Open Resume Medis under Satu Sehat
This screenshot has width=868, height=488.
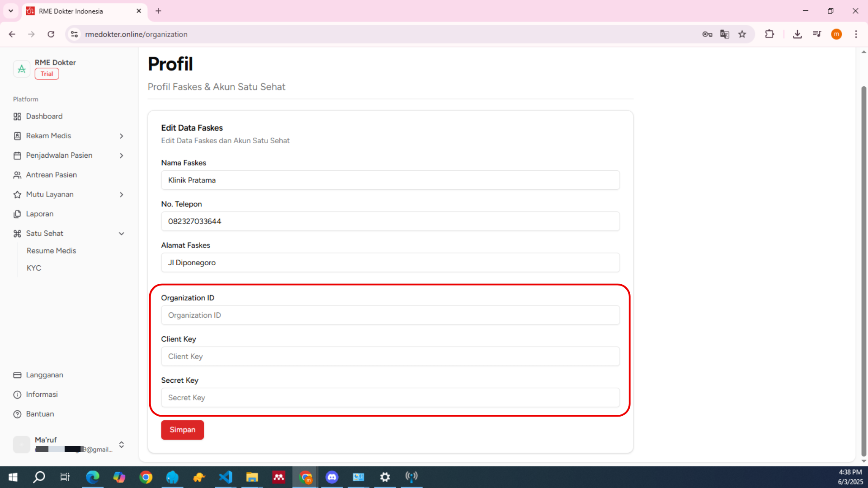tap(51, 251)
